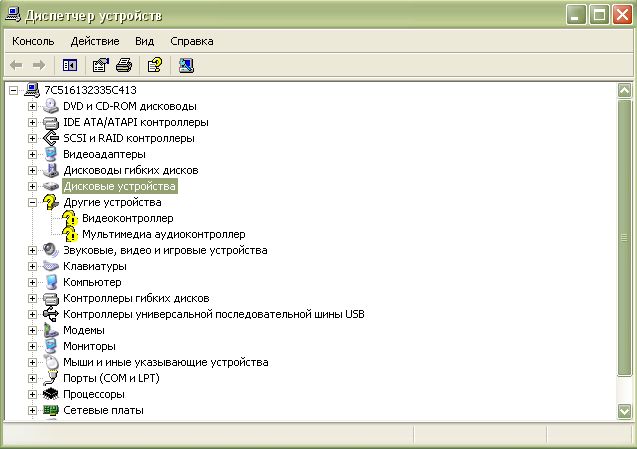Expand the Процессоры node

pos(32,395)
